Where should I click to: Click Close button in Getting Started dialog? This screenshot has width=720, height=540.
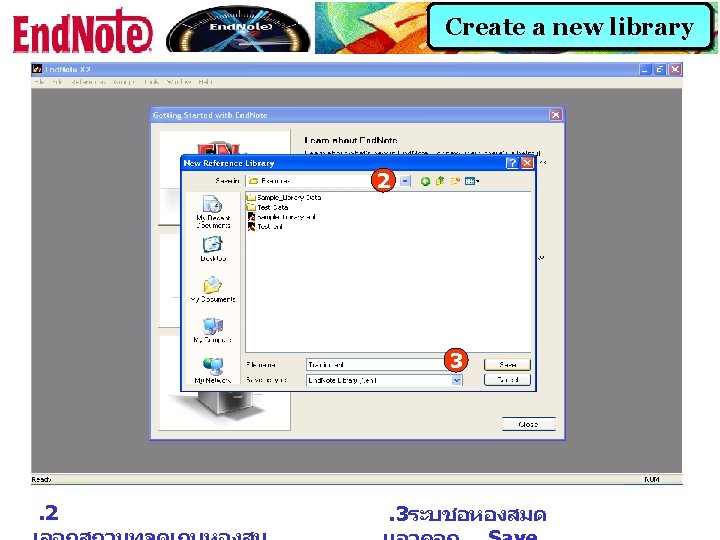pos(528,424)
